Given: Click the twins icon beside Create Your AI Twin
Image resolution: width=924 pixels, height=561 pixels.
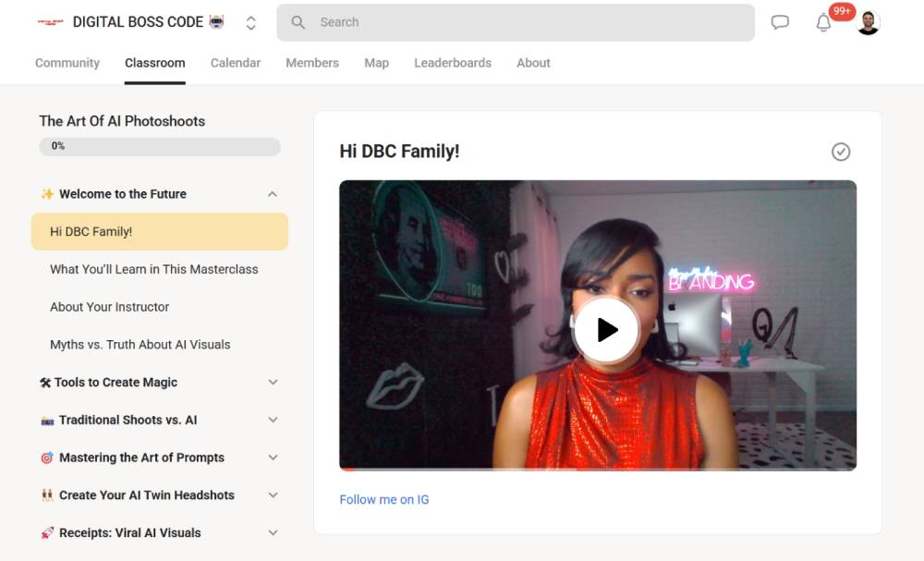Looking at the screenshot, I should click(47, 495).
